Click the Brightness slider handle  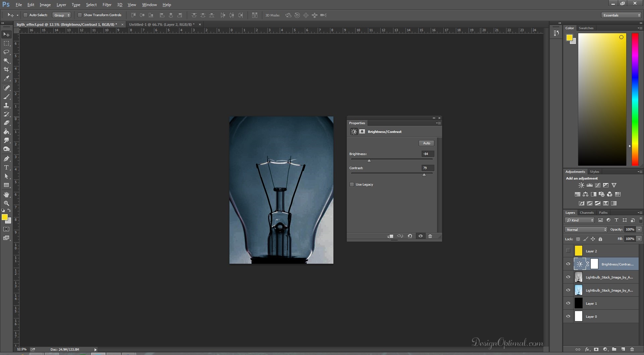coord(369,161)
